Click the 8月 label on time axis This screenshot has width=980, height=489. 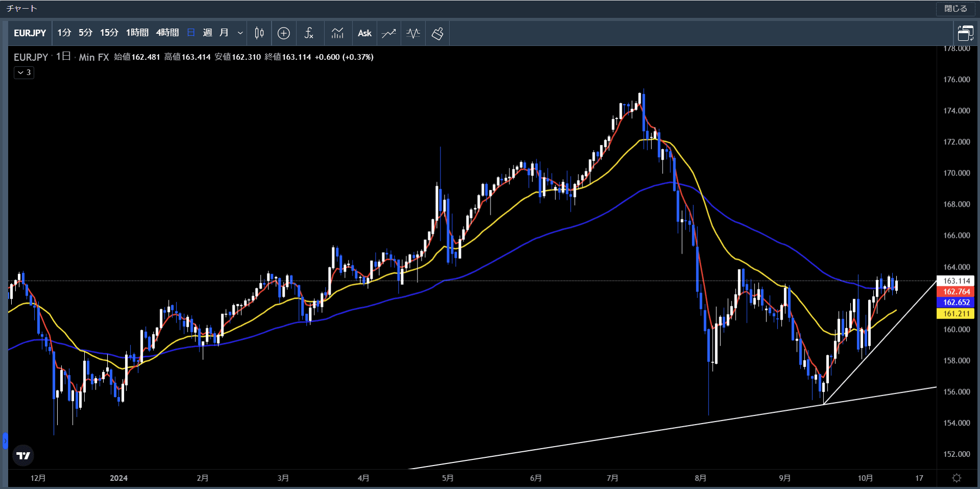[x=700, y=478]
